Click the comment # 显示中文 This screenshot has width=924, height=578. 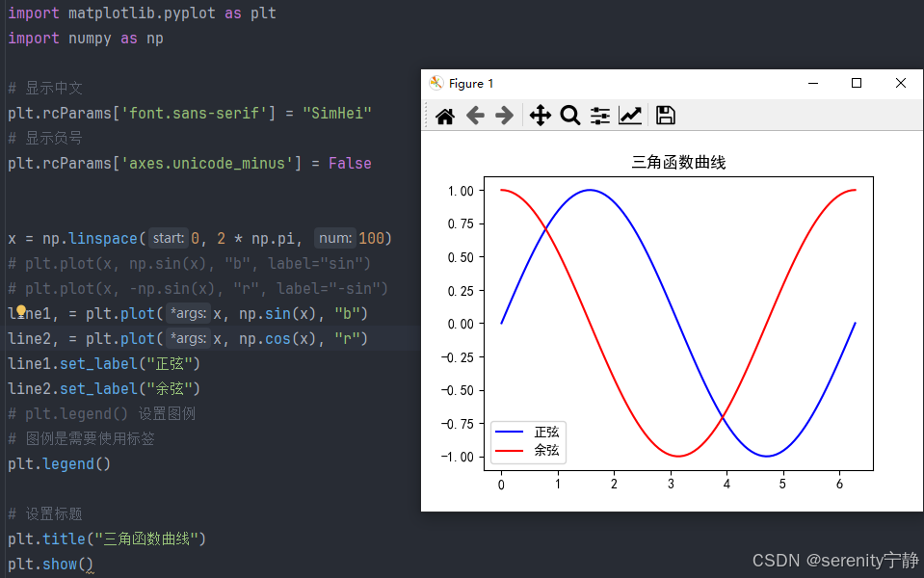(x=44, y=89)
